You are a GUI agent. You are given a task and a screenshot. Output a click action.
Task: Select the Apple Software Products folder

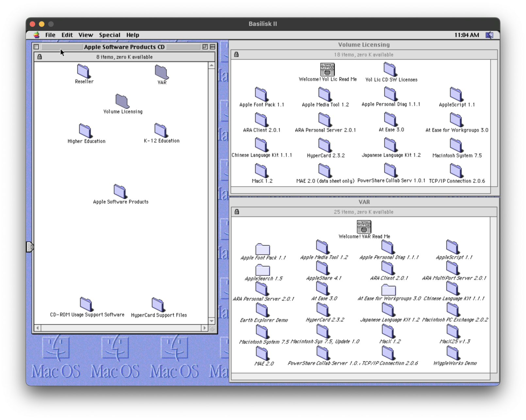(x=120, y=191)
